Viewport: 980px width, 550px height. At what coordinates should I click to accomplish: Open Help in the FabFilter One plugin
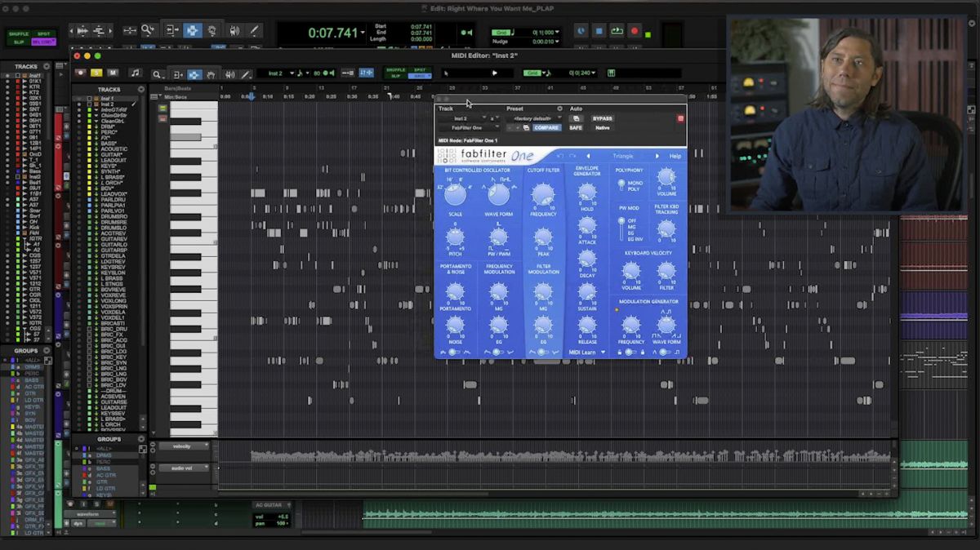click(x=675, y=155)
